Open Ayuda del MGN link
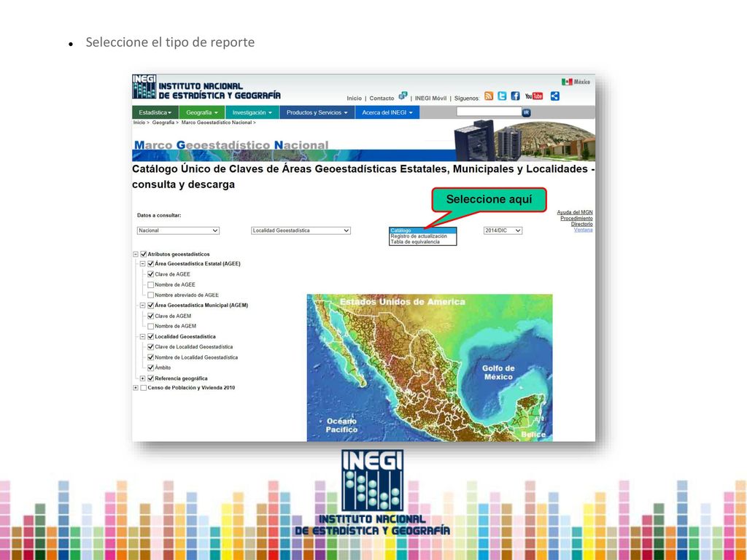Image resolution: width=747 pixels, height=560 pixels. pos(575,212)
